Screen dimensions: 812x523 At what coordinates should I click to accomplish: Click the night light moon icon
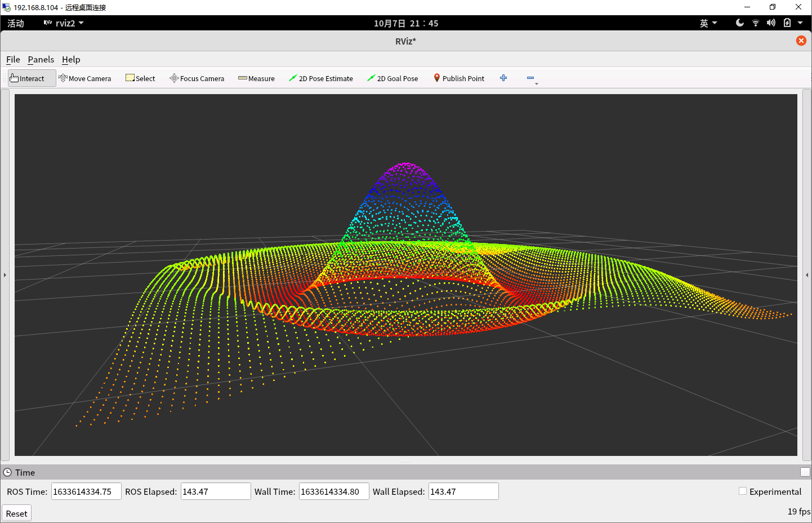tap(740, 23)
